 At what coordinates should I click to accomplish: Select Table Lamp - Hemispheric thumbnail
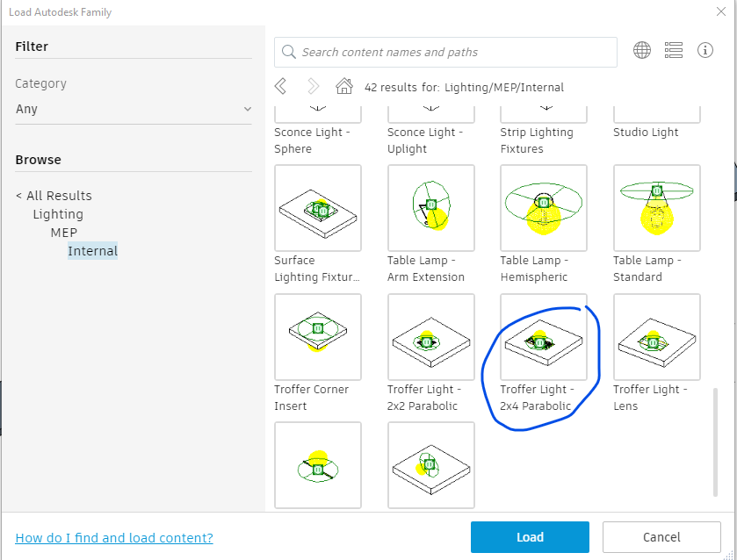coord(544,208)
